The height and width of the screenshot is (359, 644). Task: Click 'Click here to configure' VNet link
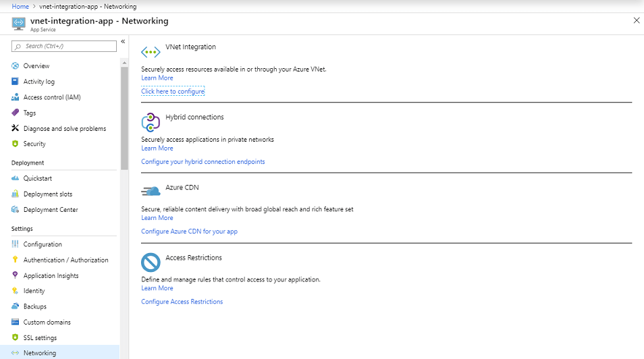173,91
